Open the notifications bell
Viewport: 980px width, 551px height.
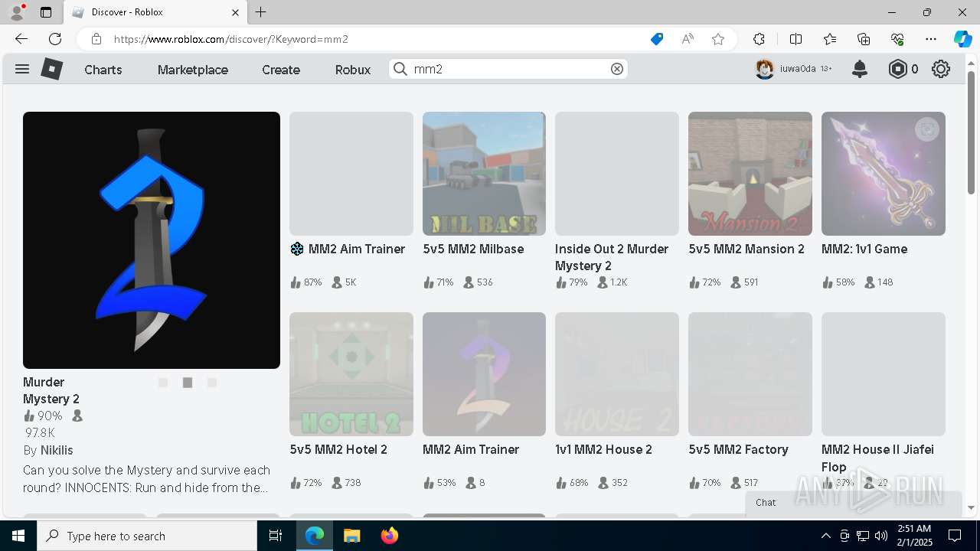[x=860, y=69]
